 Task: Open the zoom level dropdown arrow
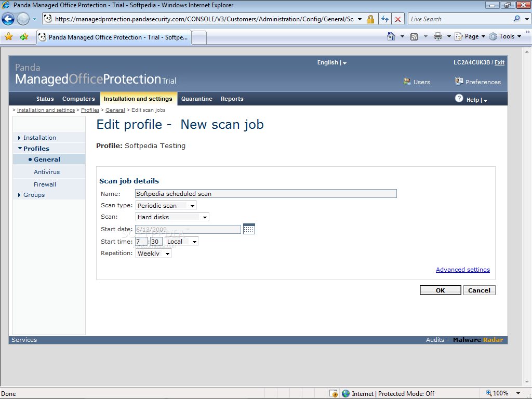tap(518, 394)
